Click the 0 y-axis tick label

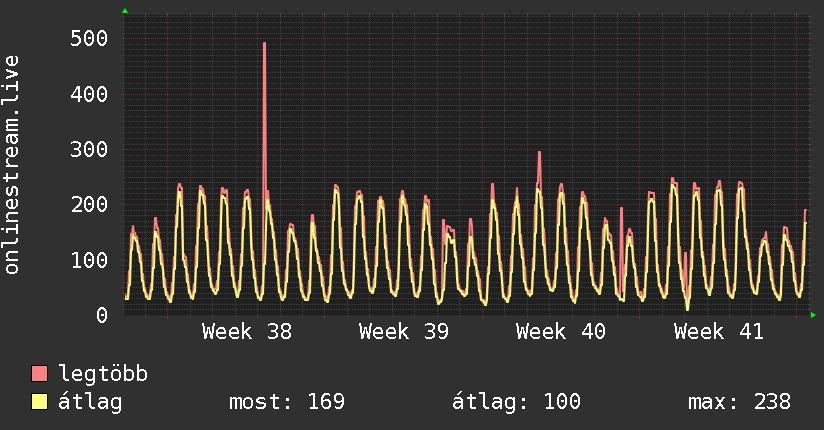tap(102, 315)
